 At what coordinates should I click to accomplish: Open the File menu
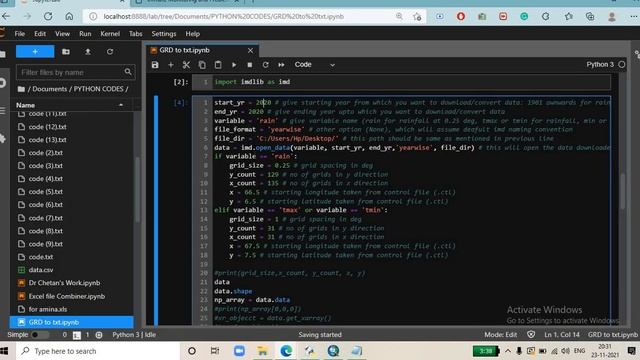click(20, 34)
